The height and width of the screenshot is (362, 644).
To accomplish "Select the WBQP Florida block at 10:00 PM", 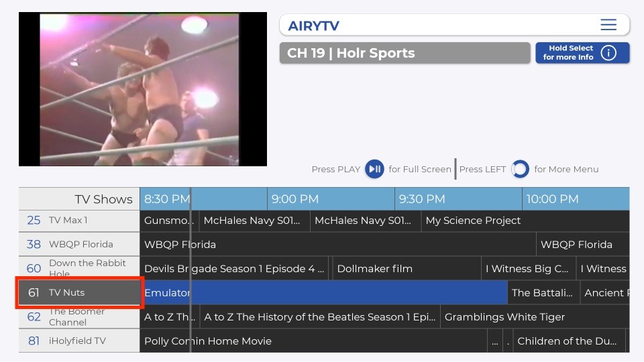I will click(x=583, y=245).
